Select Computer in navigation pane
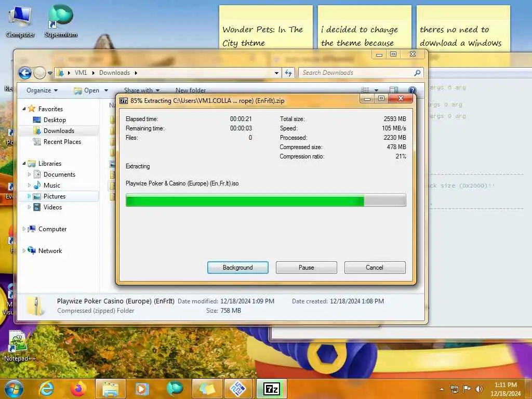 (52, 229)
